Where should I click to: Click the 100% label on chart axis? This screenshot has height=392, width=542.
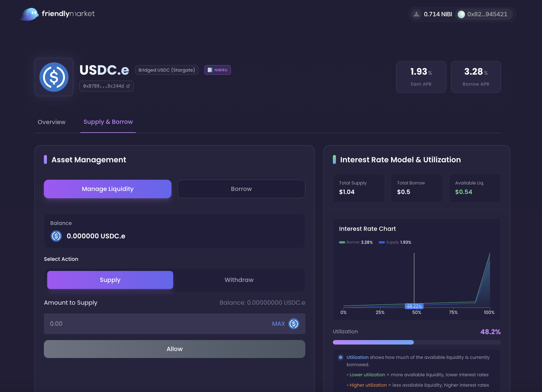[x=489, y=313]
